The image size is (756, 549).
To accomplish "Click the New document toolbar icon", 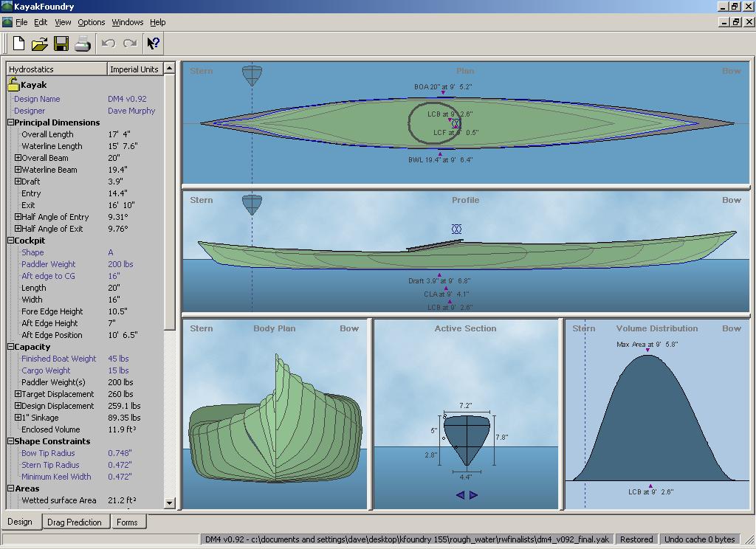I will (18, 44).
